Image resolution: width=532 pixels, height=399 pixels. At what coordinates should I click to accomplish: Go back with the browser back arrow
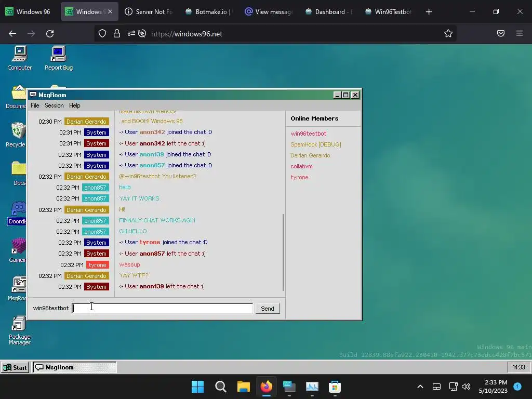pos(12,34)
